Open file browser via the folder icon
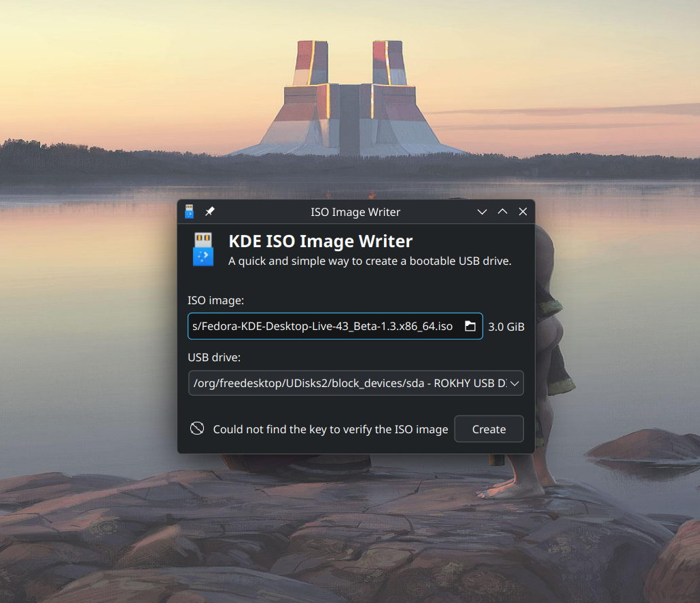 (x=470, y=326)
